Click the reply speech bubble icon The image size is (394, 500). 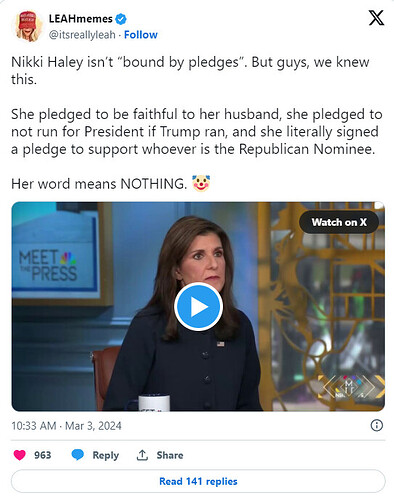pyautogui.click(x=78, y=455)
